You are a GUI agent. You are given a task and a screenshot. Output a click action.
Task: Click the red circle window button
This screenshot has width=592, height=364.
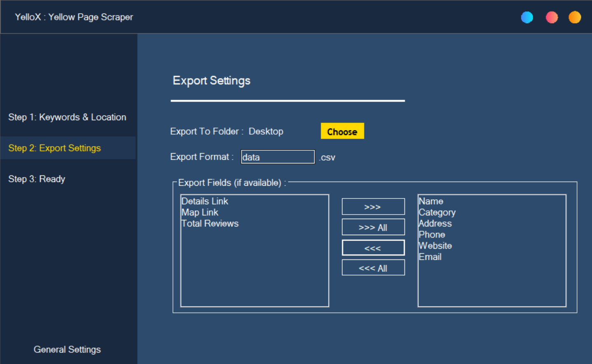pos(552,17)
